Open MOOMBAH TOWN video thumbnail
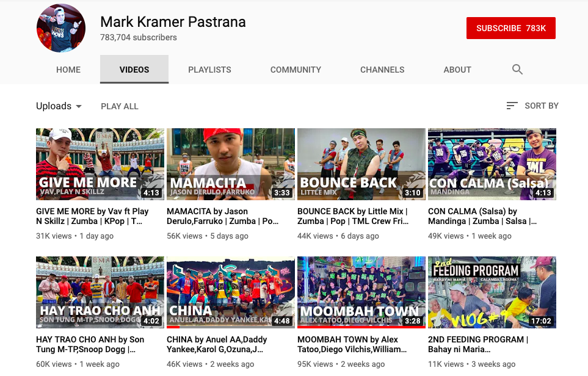This screenshot has width=588, height=376. (361, 292)
